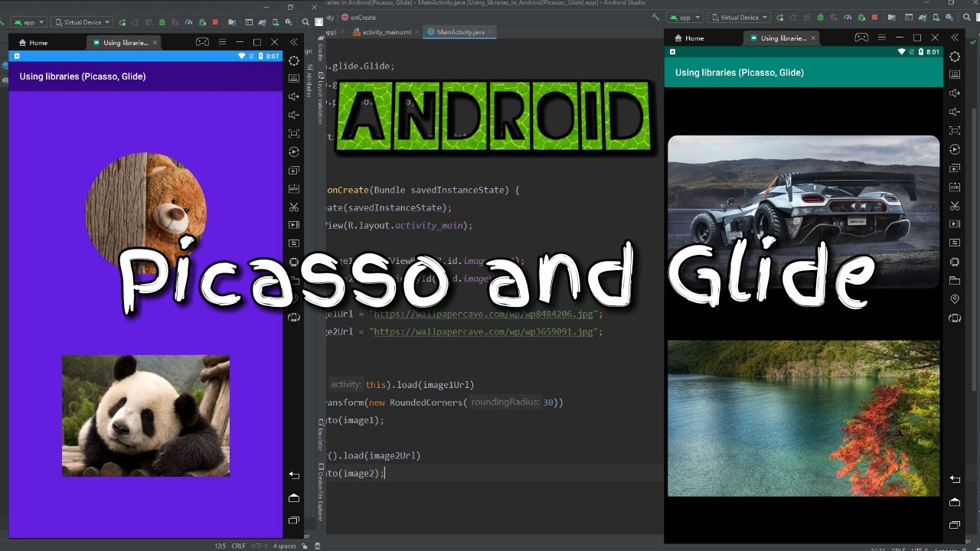Click the scissors screenshot icon in purple-app emulator

(x=294, y=207)
